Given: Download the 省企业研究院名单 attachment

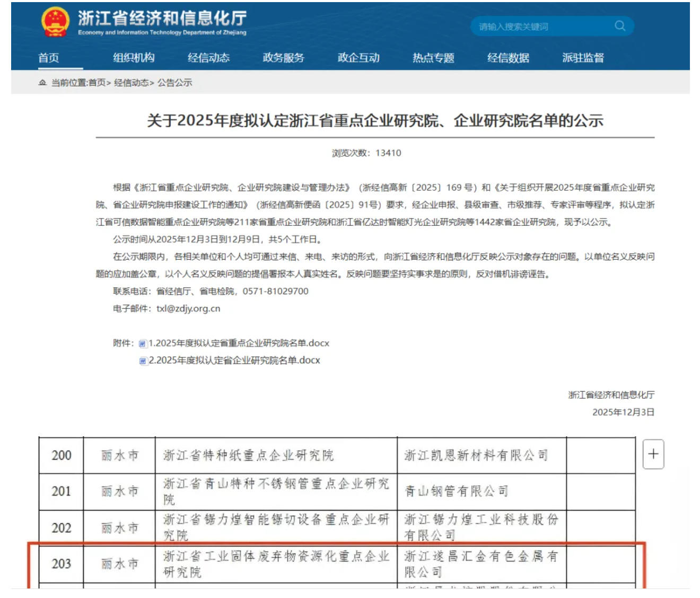Looking at the screenshot, I should [233, 360].
